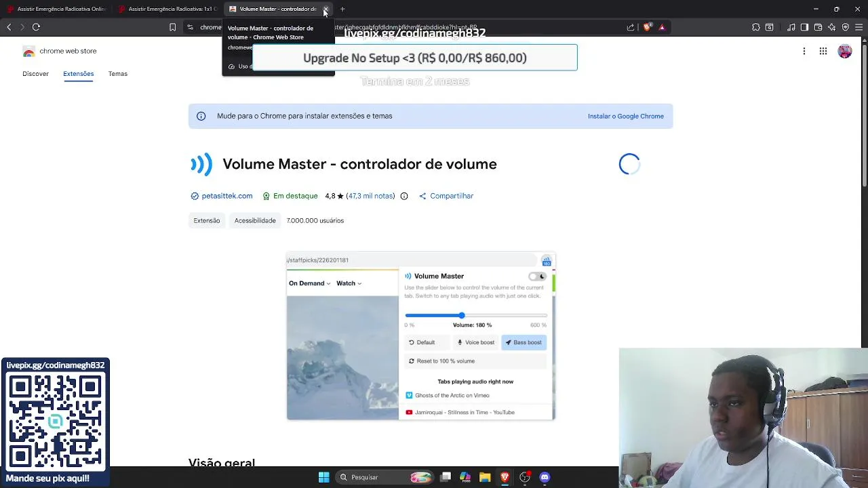
Task: Go to the Discover section
Action: [35, 74]
